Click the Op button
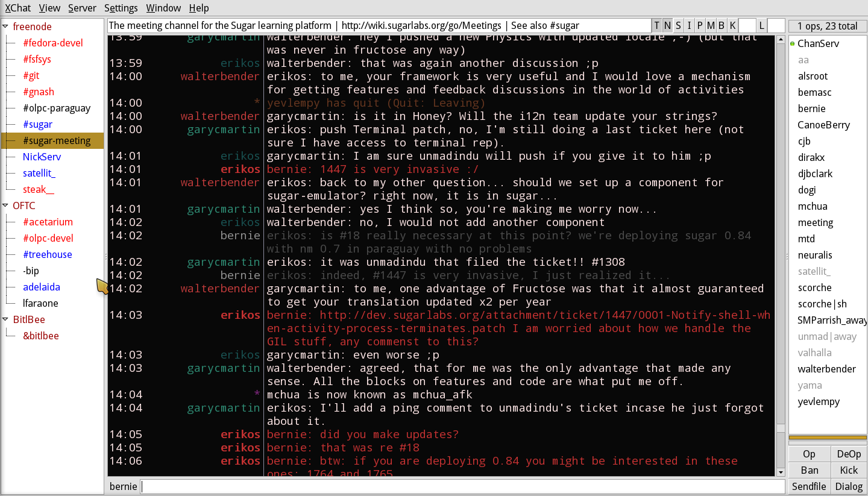 [809, 454]
